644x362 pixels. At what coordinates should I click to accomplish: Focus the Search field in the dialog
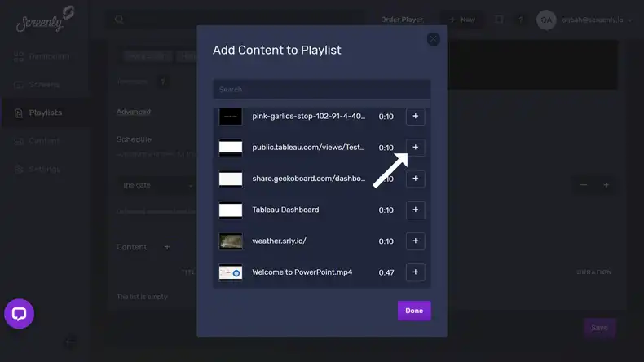point(321,89)
